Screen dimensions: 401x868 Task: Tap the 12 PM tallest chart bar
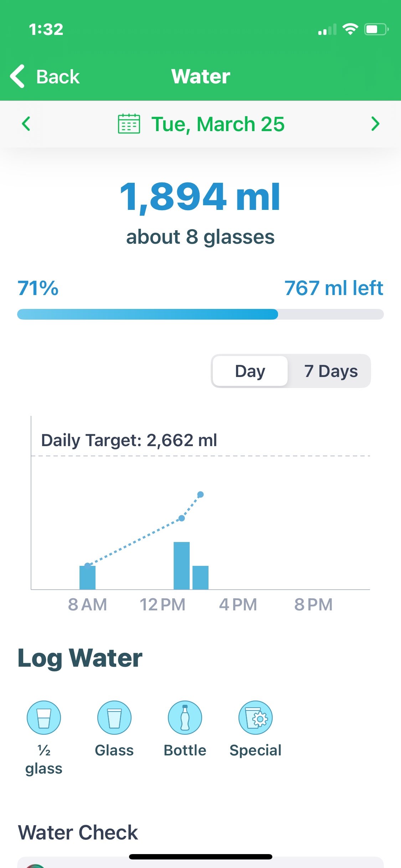click(181, 565)
